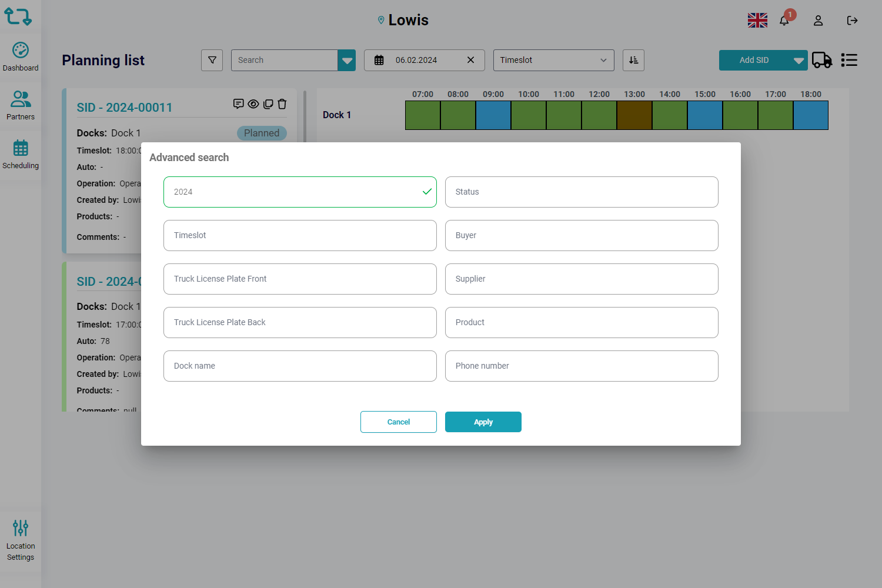Screen dimensions: 882x588
Task: Switch to the truck view icon
Action: pos(822,60)
